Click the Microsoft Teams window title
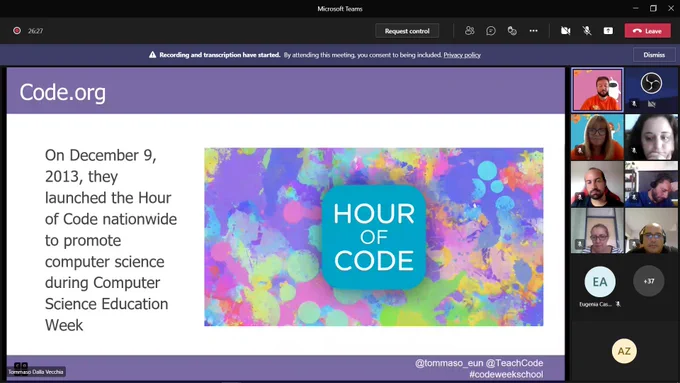The image size is (680, 383). tap(340, 9)
